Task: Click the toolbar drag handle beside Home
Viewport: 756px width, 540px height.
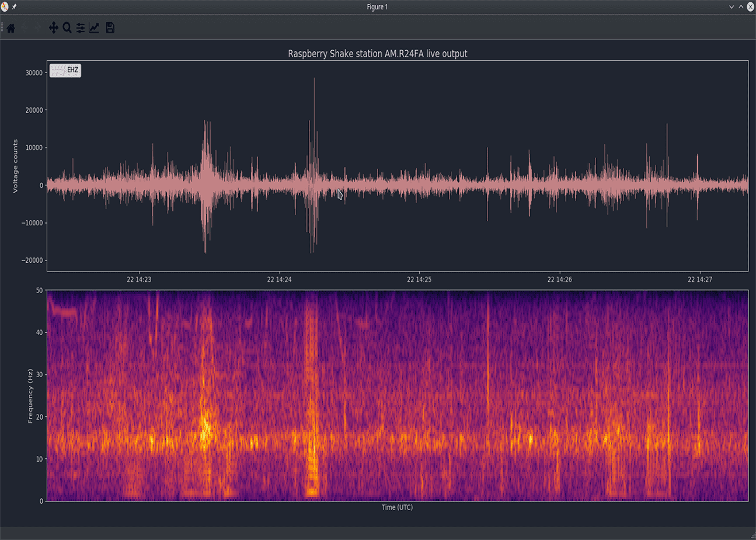Action: point(2,28)
